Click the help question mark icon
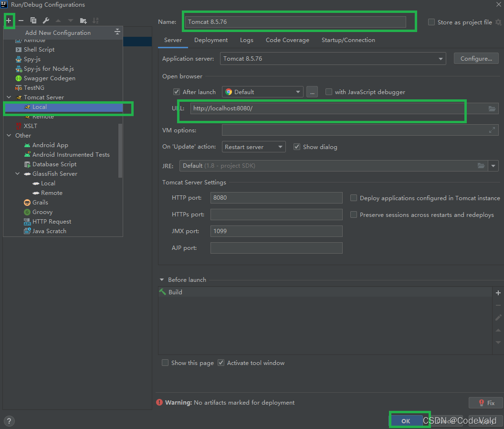This screenshot has width=504, height=429. coord(9,421)
